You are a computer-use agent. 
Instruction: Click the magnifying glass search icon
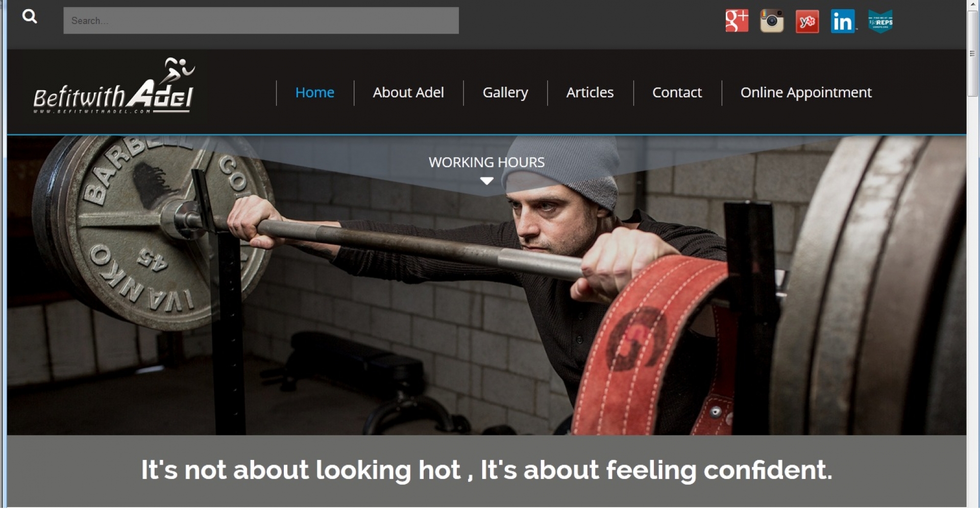pos(30,17)
